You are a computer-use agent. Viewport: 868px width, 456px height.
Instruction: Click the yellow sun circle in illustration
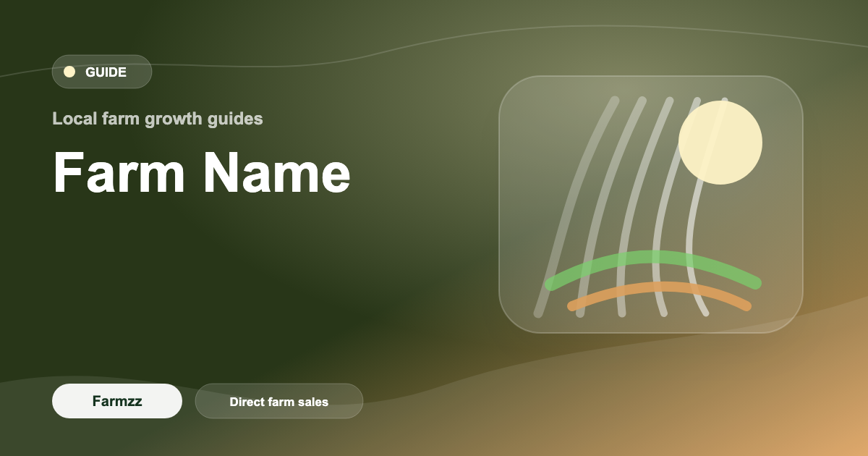720,143
